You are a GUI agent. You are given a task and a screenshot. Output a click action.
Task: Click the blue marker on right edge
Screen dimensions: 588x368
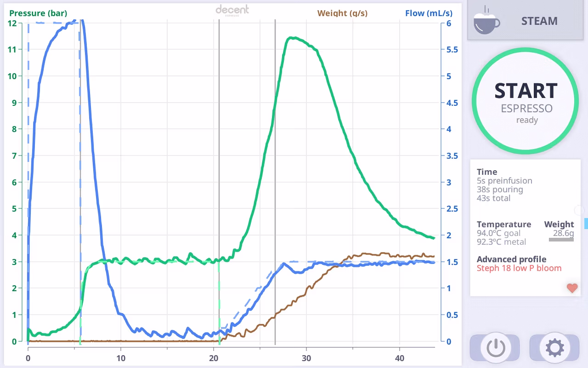click(586, 223)
